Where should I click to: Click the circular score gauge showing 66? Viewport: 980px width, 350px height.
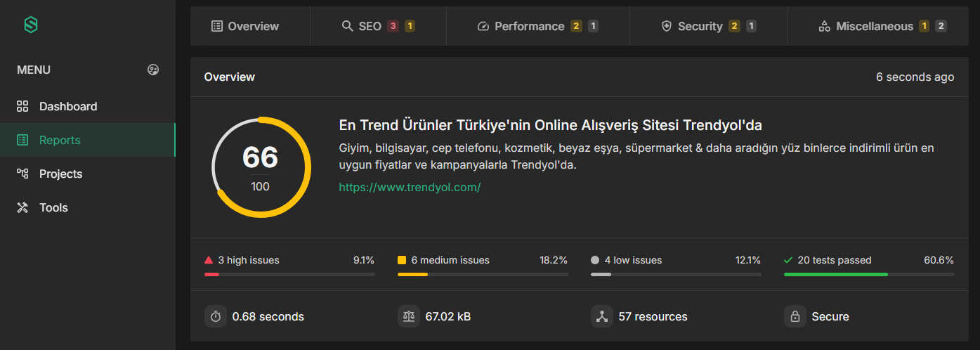click(x=261, y=167)
